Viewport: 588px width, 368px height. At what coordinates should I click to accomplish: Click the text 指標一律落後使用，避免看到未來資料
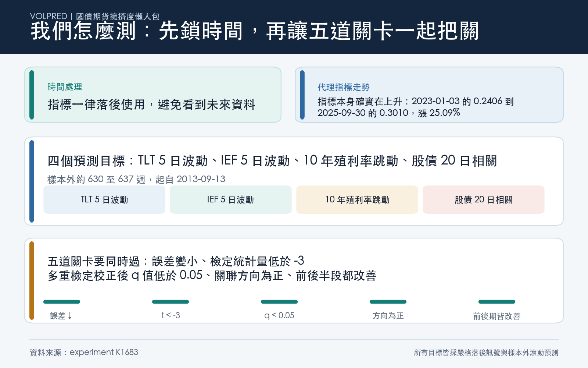click(x=151, y=105)
